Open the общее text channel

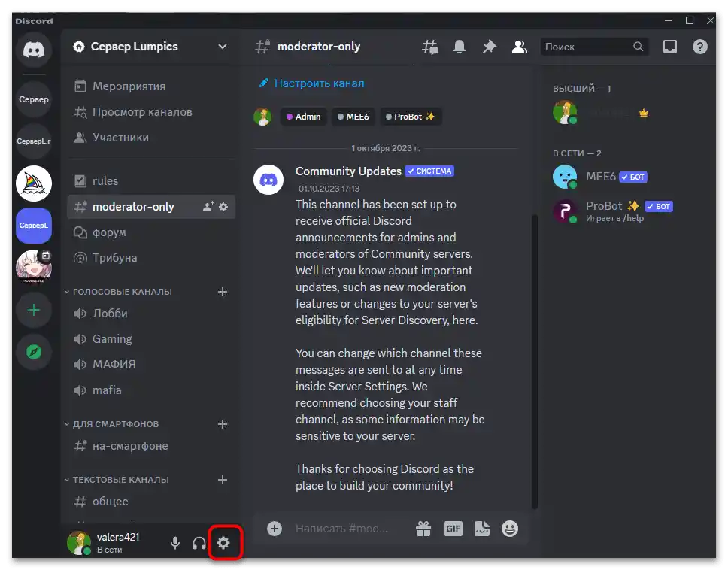(x=151, y=502)
